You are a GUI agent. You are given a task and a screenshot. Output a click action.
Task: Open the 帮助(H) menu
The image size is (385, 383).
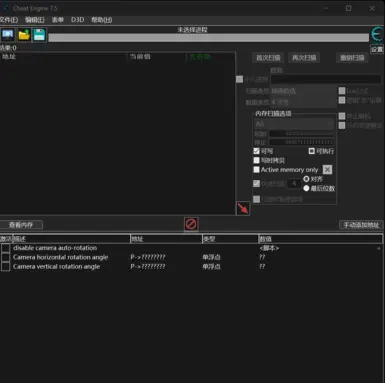click(102, 20)
